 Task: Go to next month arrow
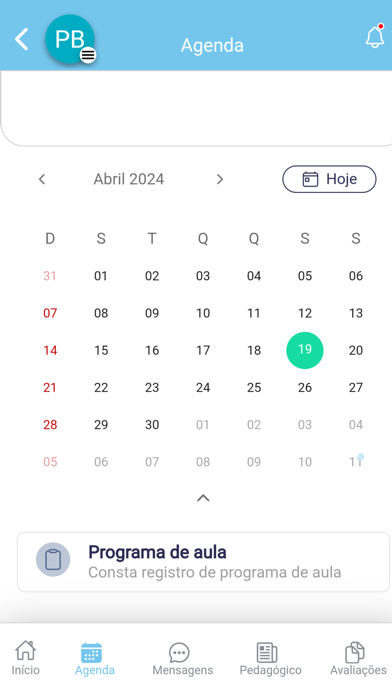[220, 179]
